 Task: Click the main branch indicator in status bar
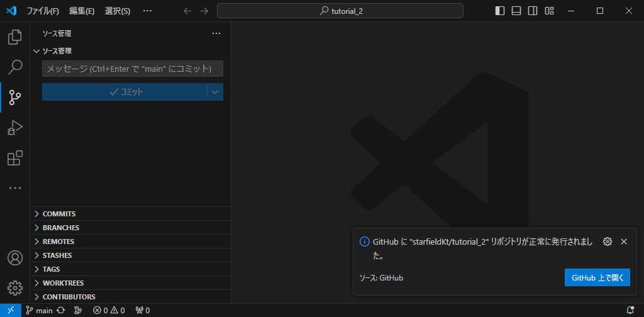38,311
